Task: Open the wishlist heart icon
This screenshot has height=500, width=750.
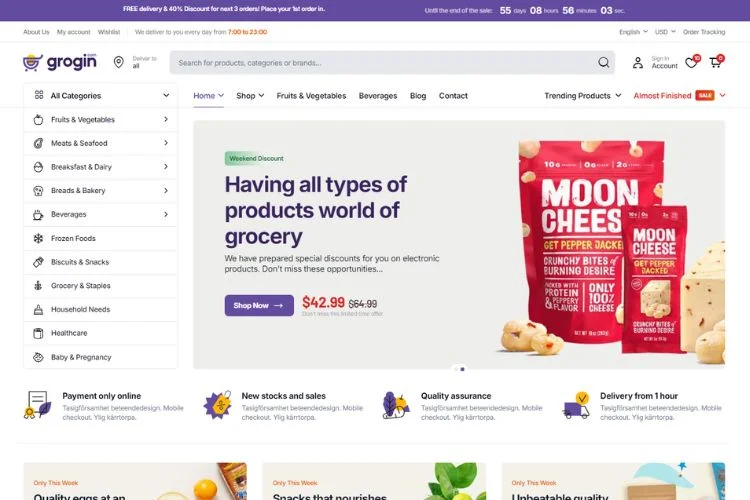Action: point(691,62)
